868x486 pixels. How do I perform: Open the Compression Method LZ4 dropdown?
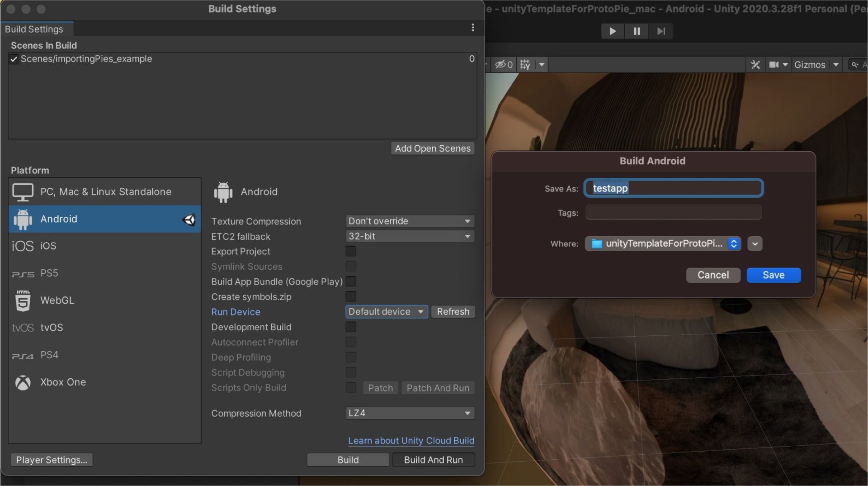[x=410, y=413]
